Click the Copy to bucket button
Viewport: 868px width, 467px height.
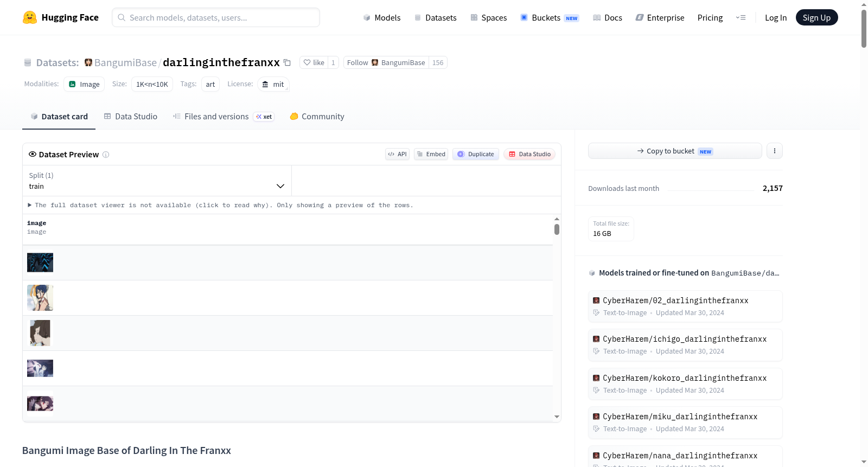tap(675, 151)
